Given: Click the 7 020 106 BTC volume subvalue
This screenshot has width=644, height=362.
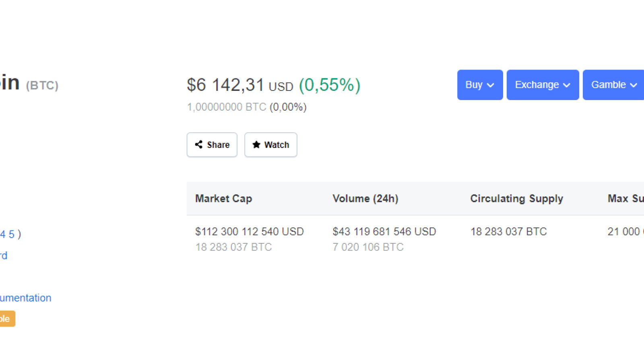Looking at the screenshot, I should pos(368,247).
